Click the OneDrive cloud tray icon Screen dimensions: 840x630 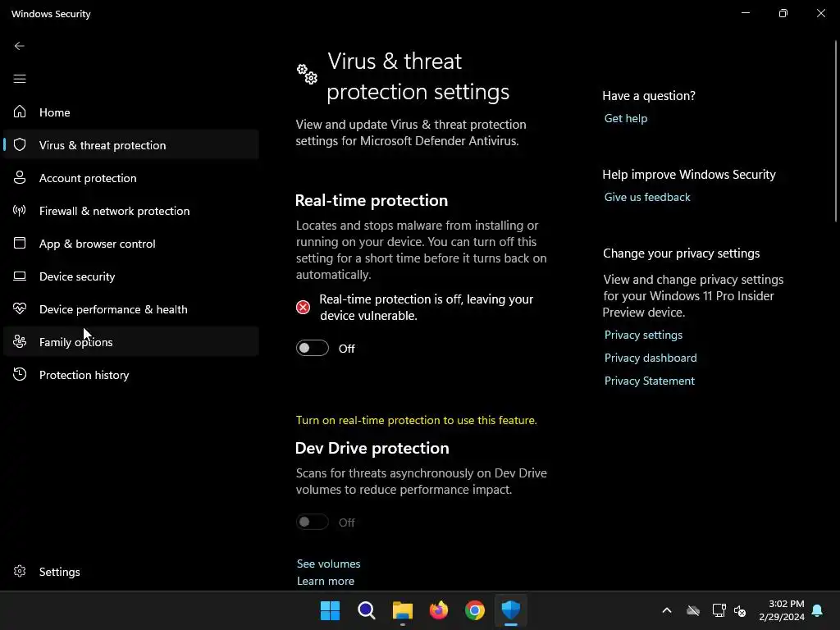[693, 610]
